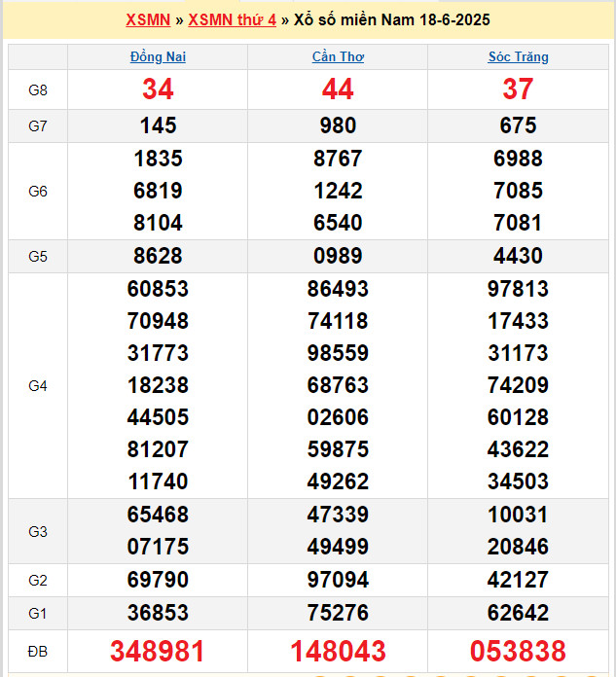Click G6 number 6819
616x677 pixels.
pyautogui.click(x=158, y=191)
